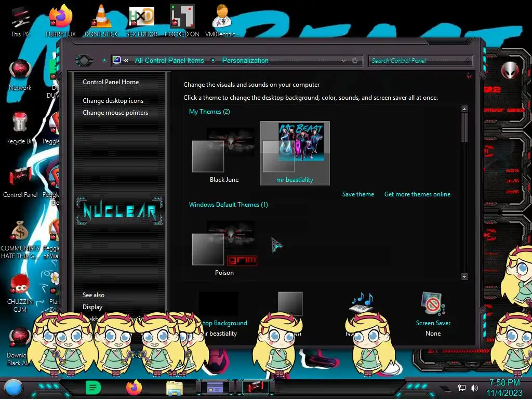Open the CHUZZIN red fuzzy icon

click(x=20, y=293)
